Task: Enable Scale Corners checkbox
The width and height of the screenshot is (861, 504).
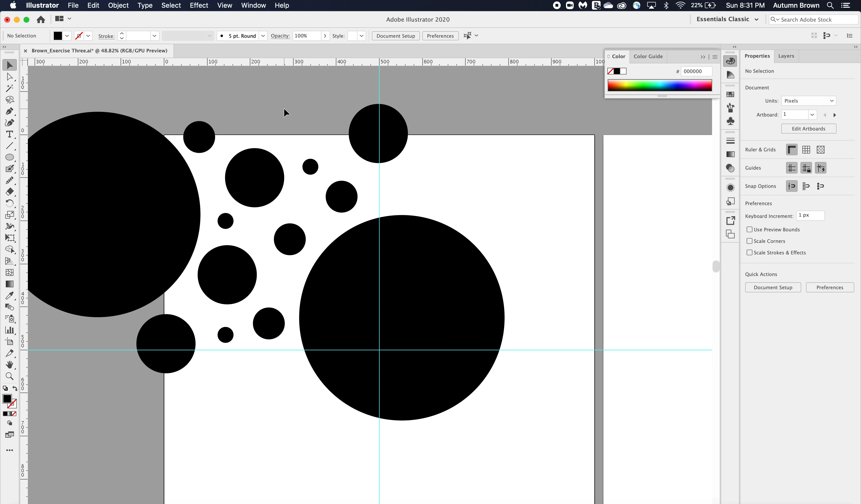Action: pyautogui.click(x=749, y=241)
